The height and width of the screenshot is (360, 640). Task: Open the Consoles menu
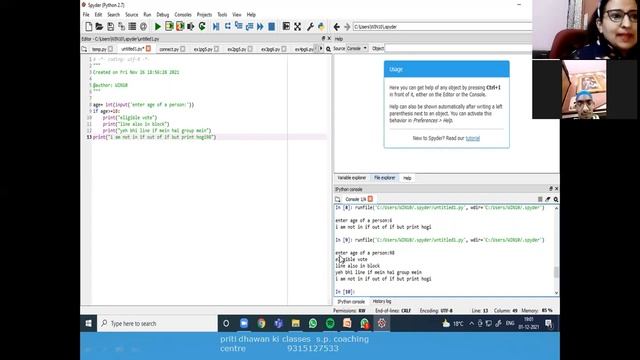183,15
